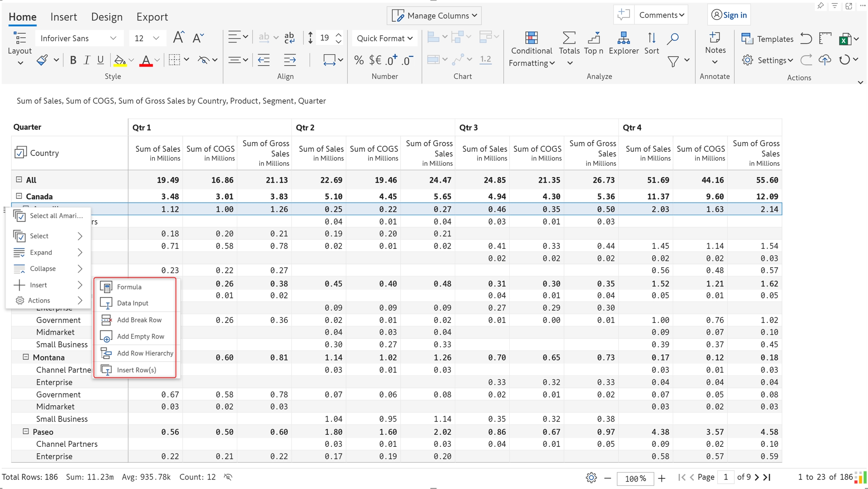
Task: Click the search magnifier icon
Action: 672,38
